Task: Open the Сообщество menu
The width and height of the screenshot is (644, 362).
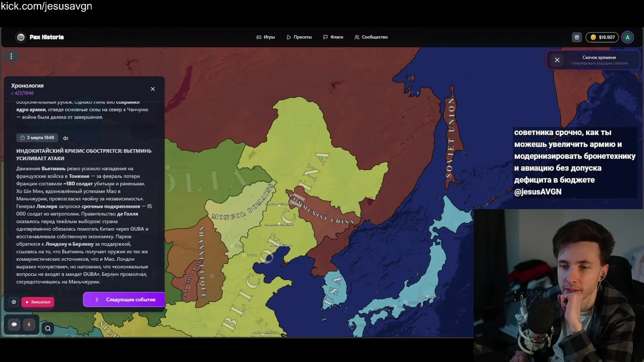Action: [x=371, y=37]
